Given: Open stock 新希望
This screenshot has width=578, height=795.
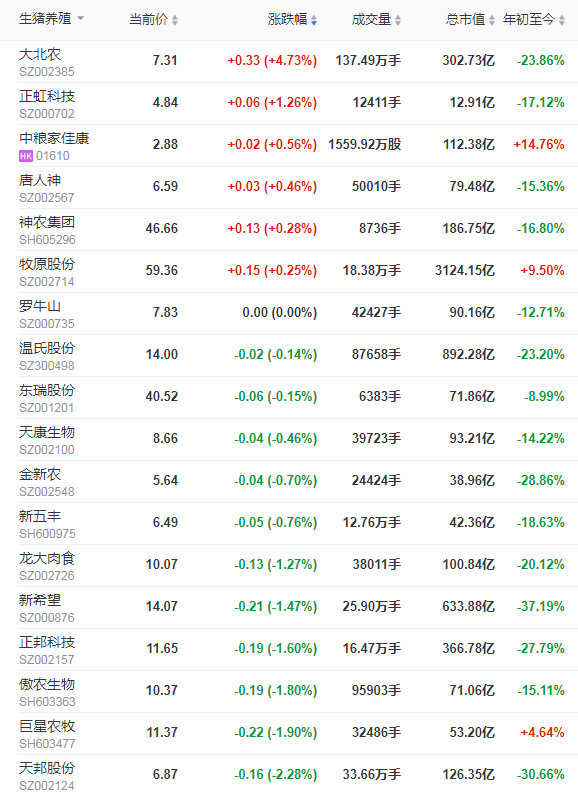Looking at the screenshot, I should pos(40,601).
